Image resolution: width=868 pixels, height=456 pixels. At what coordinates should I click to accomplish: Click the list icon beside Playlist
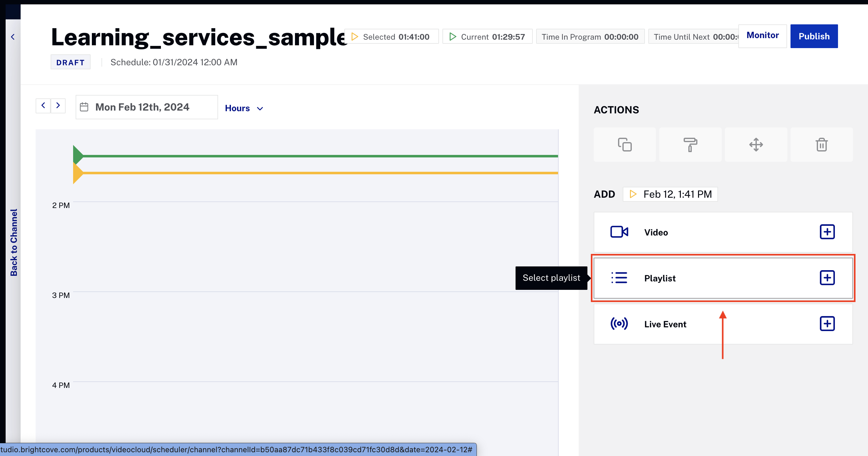(619, 278)
